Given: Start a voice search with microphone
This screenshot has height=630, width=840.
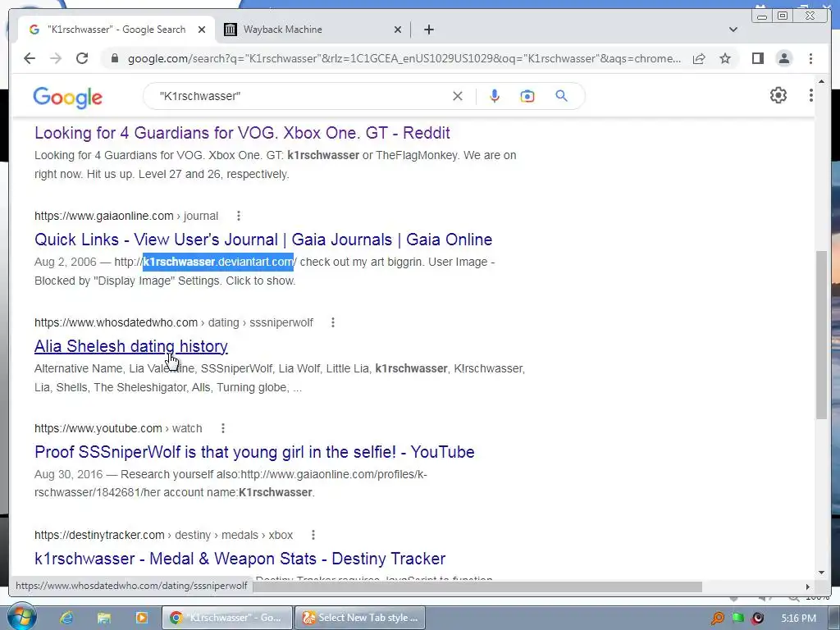Looking at the screenshot, I should (495, 96).
